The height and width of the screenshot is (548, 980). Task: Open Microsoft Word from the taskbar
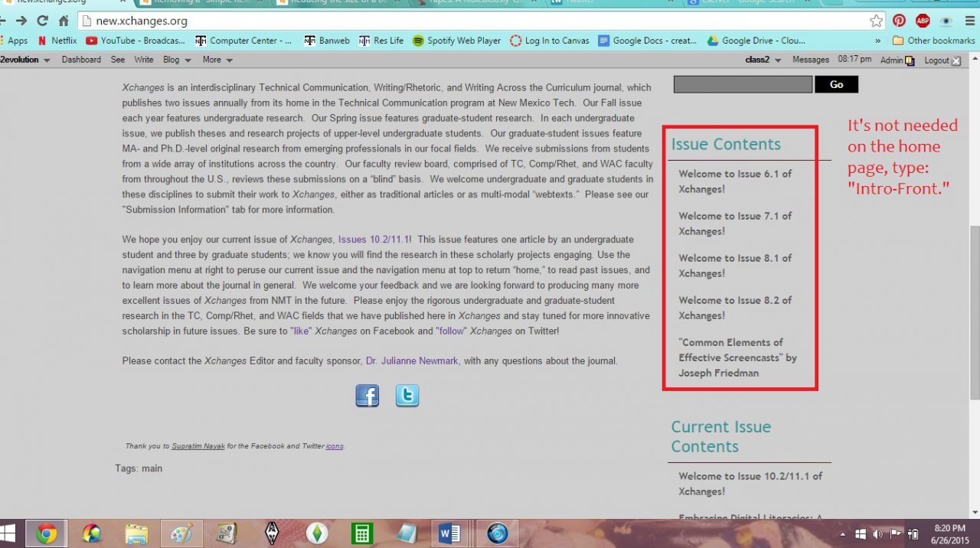(450, 533)
